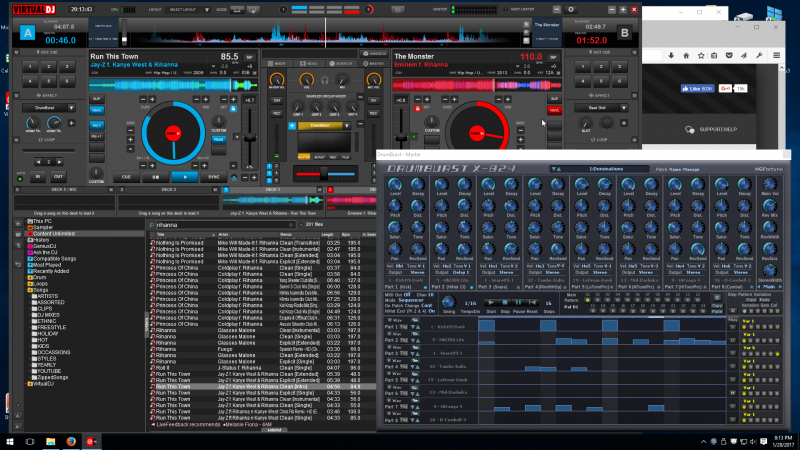The height and width of the screenshot is (450, 800).
Task: Click the DrumBurst sequencer Start play icon
Action: (x=491, y=303)
